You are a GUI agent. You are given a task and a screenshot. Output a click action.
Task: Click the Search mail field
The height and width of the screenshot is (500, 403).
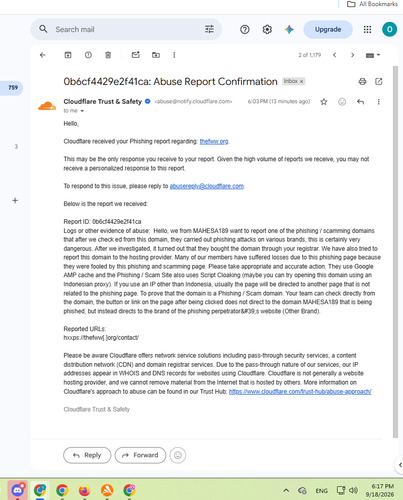[x=127, y=29]
